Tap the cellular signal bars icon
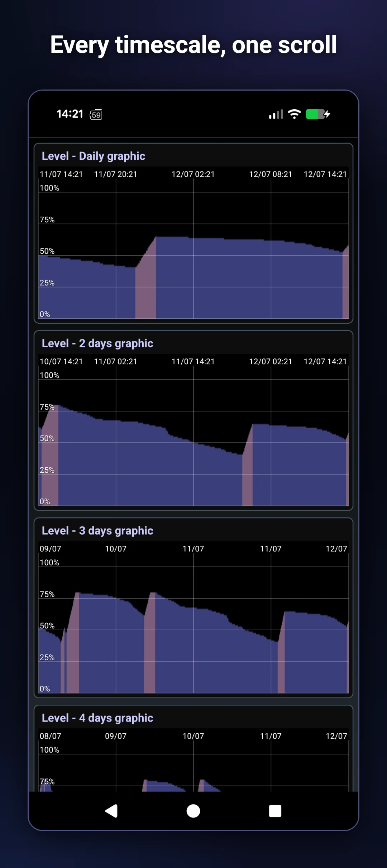Viewport: 387px width, 868px height. point(276,114)
